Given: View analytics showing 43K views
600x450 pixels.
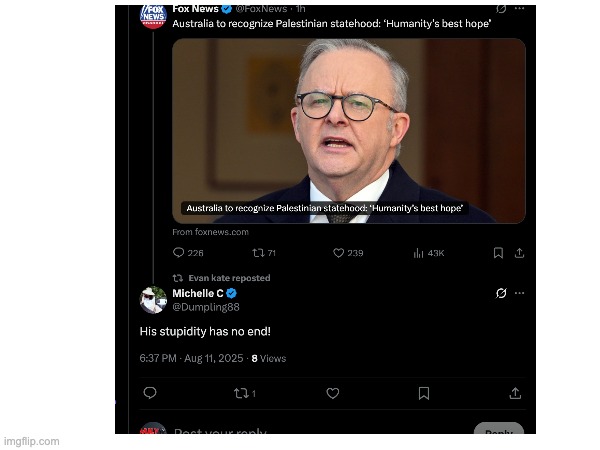Looking at the screenshot, I should click(x=429, y=253).
